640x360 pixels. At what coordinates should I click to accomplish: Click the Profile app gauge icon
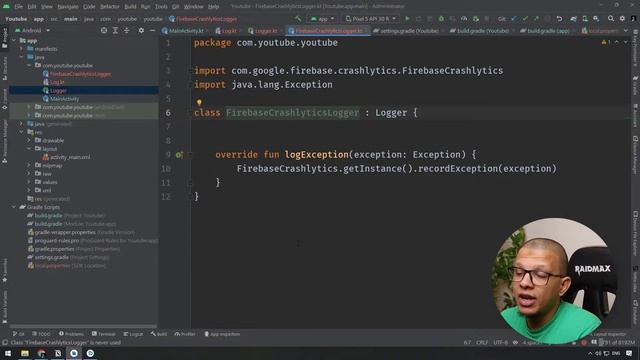(x=464, y=19)
